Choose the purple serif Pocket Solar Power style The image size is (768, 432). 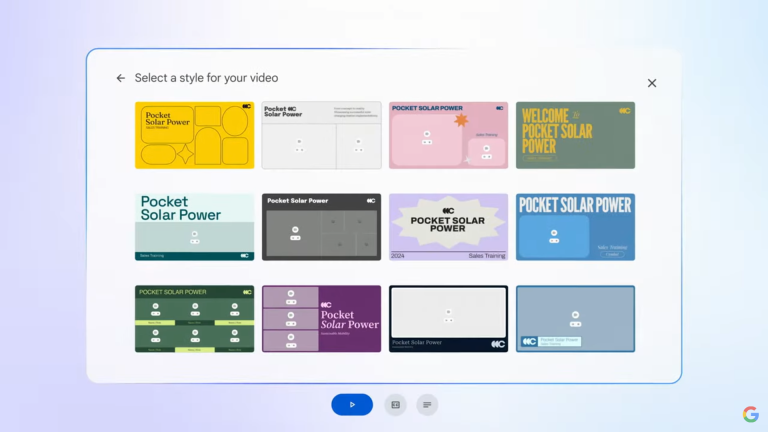pos(321,319)
